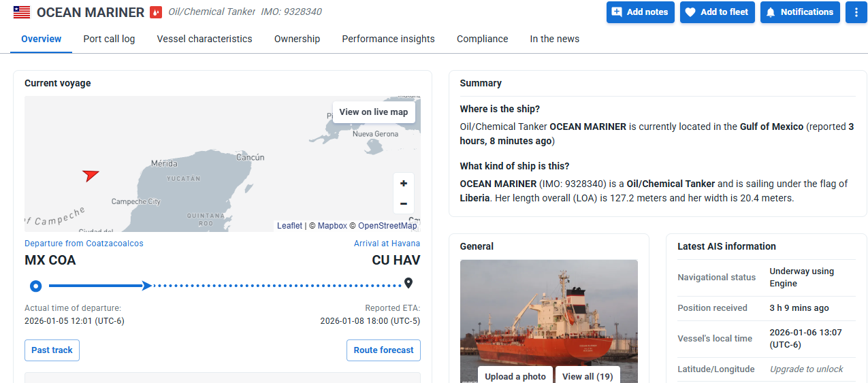The width and height of the screenshot is (868, 383).
Task: Click departure time 2026-01-05 12:01
Action: (x=74, y=321)
